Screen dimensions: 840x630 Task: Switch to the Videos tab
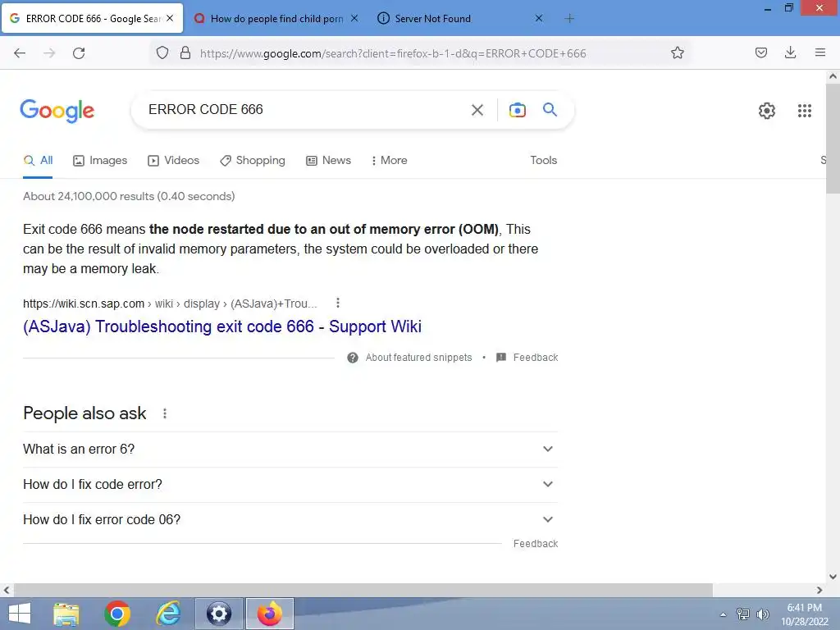tap(174, 160)
